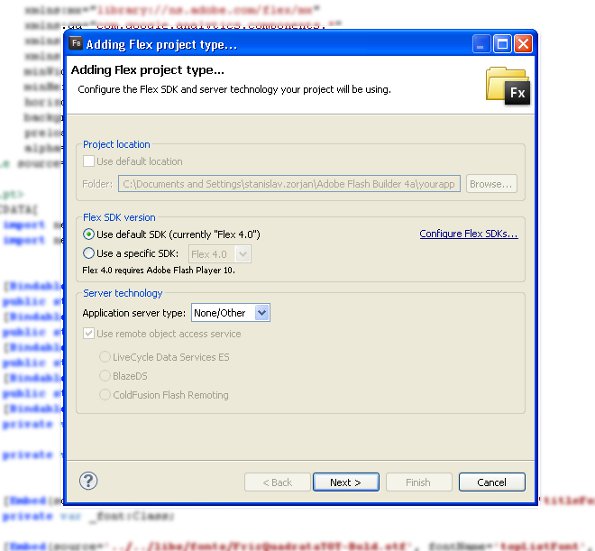The width and height of the screenshot is (595, 551).
Task: Click the Next button
Action: 346,482
